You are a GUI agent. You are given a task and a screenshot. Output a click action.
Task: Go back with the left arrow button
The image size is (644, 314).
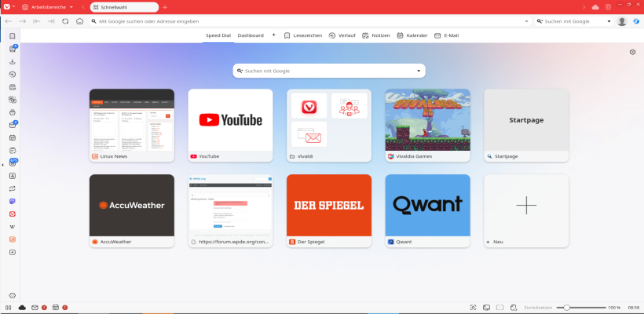8,21
